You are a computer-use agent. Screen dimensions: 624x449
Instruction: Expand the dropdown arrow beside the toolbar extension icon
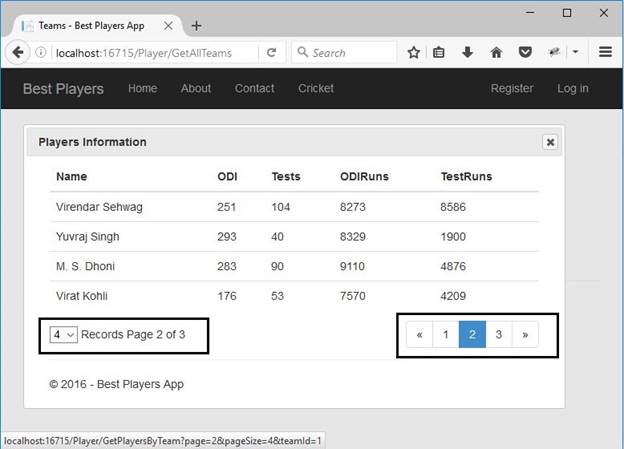tap(576, 52)
